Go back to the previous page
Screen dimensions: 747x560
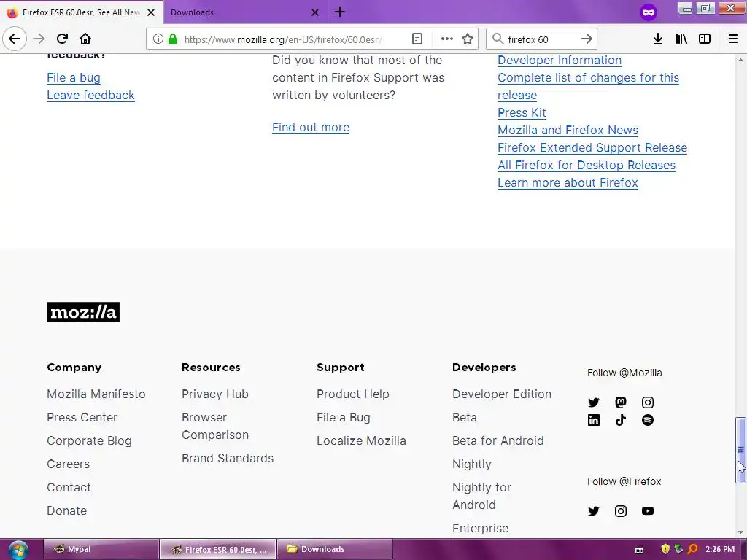[15, 39]
